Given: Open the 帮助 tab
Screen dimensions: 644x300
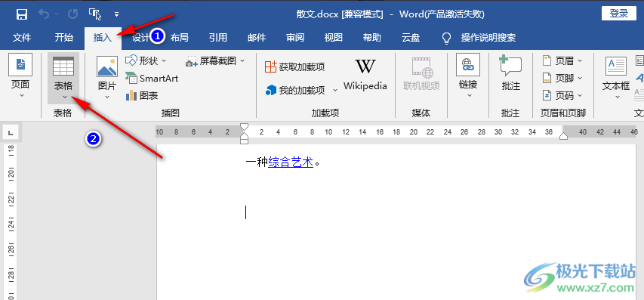Looking at the screenshot, I should pos(372,38).
